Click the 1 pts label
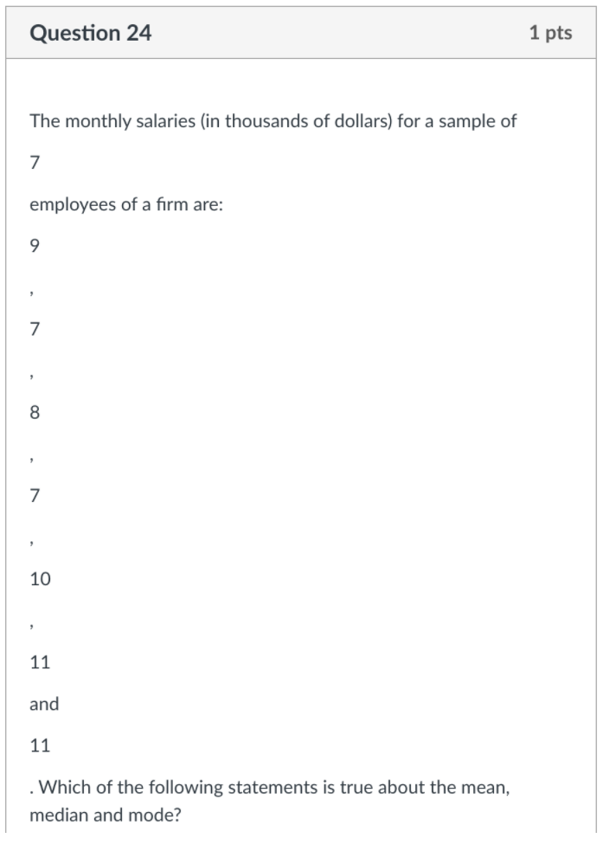Screen dimensions: 616x864 click(550, 33)
